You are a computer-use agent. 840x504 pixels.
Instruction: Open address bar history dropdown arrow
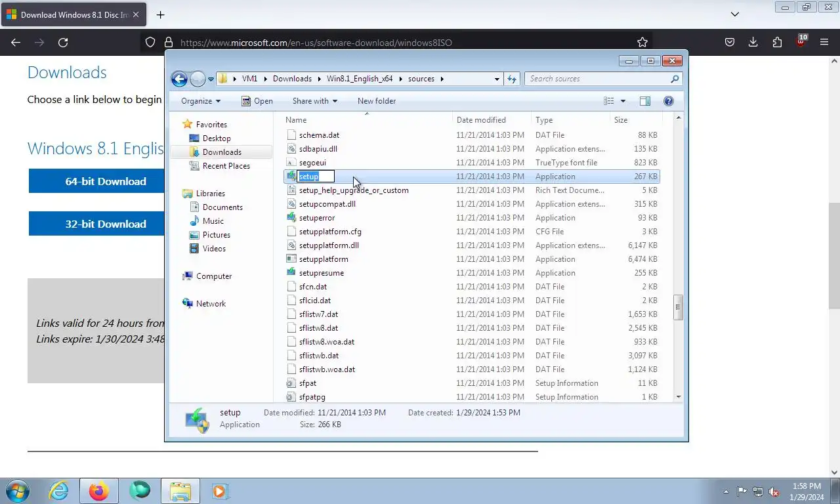[x=497, y=79]
